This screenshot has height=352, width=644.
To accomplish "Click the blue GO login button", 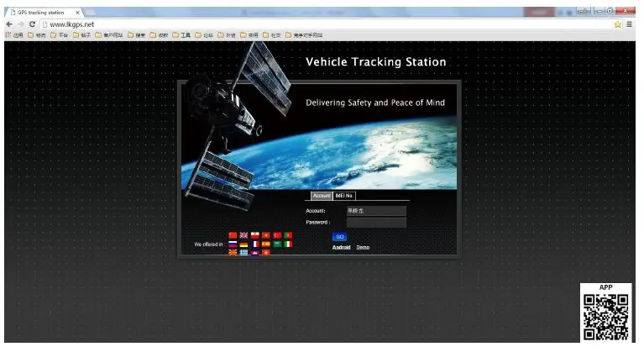I will tap(340, 237).
